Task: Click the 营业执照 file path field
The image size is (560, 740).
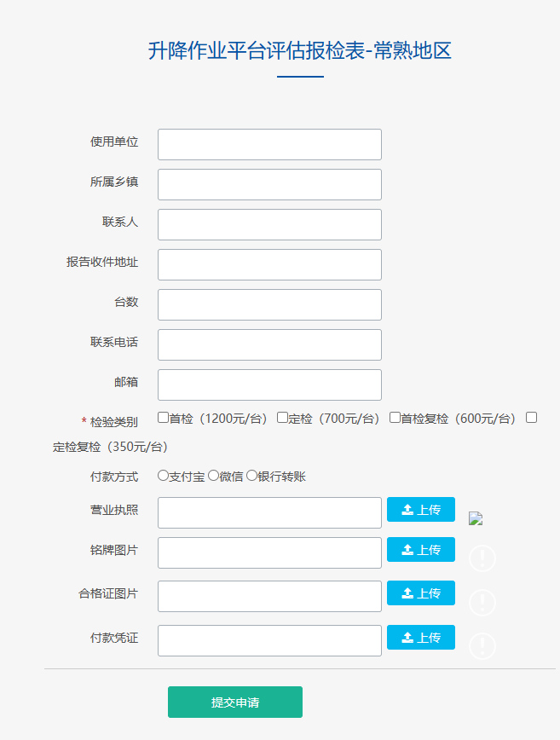Action: click(269, 512)
